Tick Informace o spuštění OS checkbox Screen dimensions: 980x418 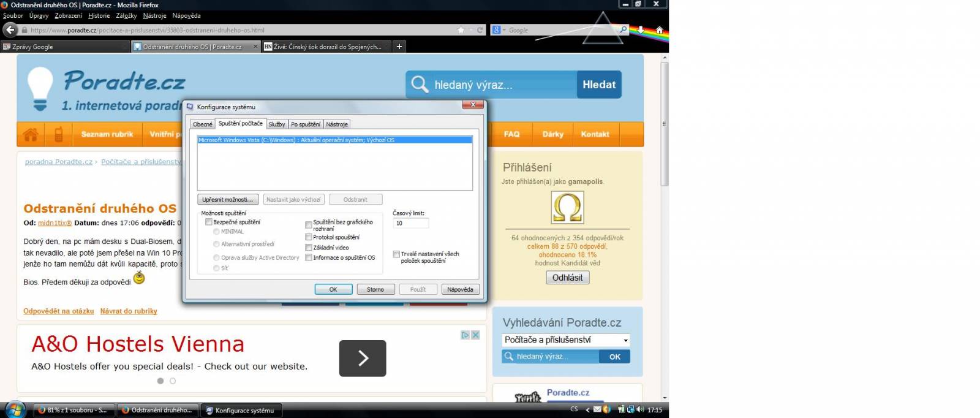(309, 257)
